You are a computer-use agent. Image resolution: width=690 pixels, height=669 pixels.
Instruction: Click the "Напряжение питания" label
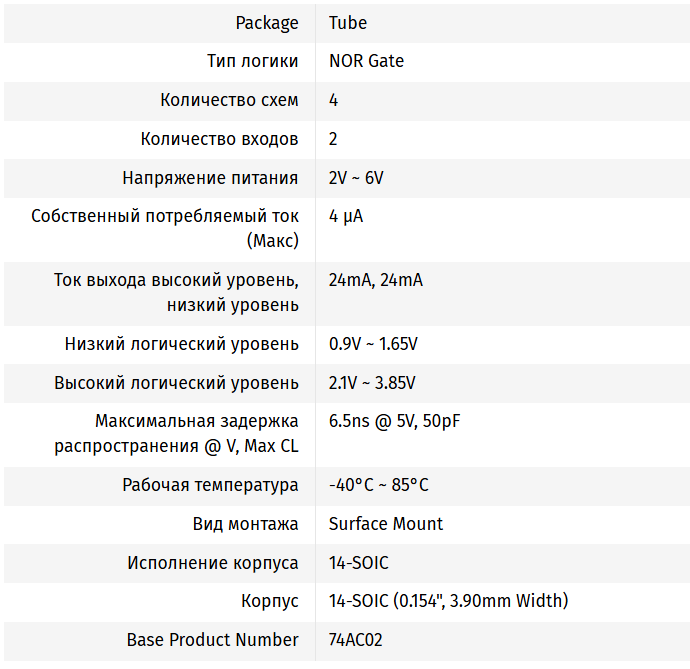point(210,178)
